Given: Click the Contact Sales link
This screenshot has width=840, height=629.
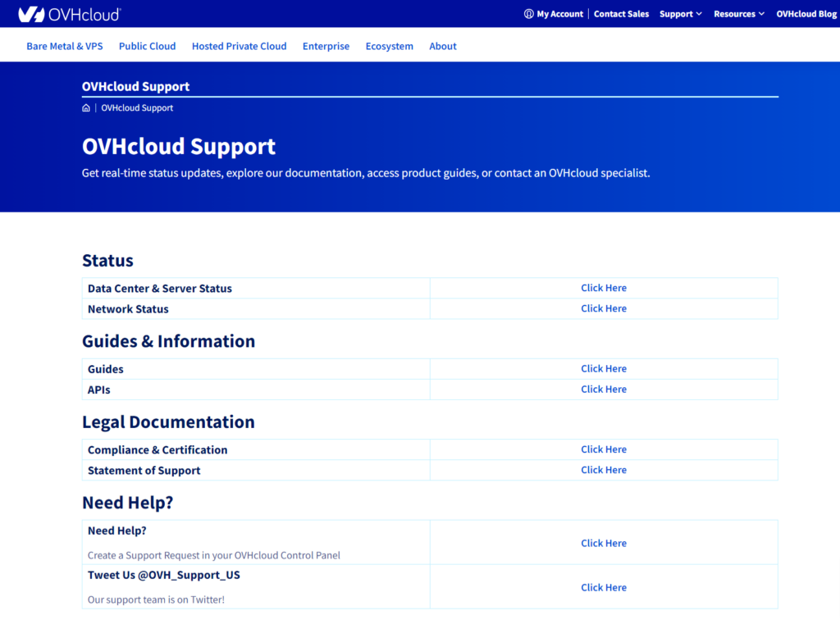Looking at the screenshot, I should (x=621, y=13).
